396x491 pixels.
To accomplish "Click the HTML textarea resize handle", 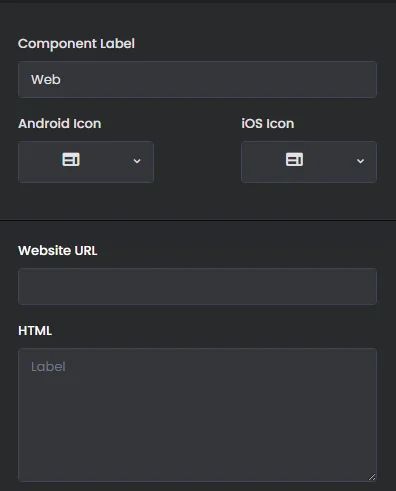I will coord(372,477).
